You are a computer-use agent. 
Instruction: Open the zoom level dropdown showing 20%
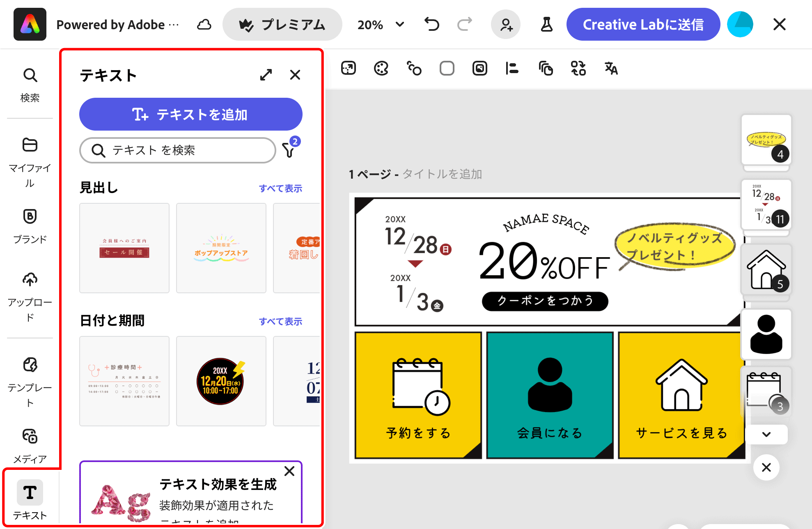tap(380, 24)
